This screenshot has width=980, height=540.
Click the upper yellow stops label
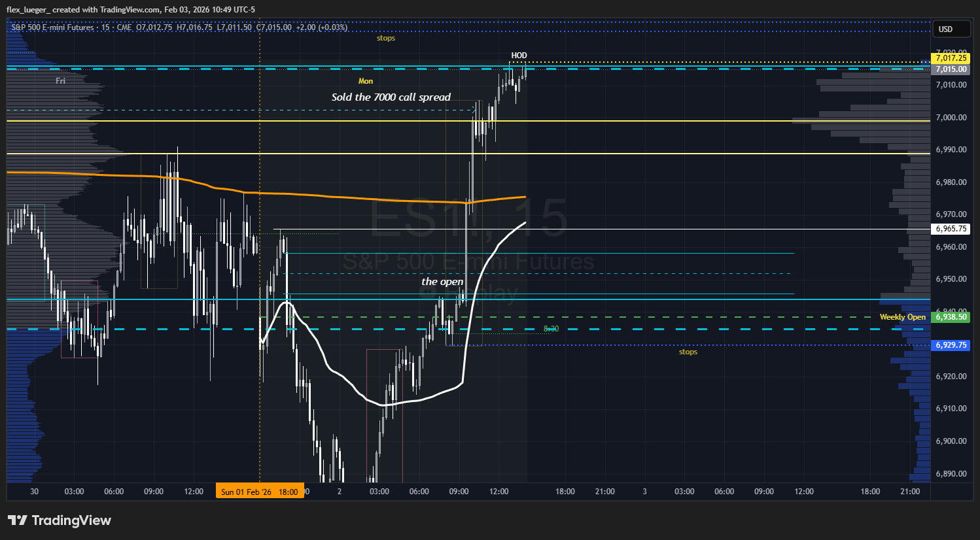[x=386, y=38]
